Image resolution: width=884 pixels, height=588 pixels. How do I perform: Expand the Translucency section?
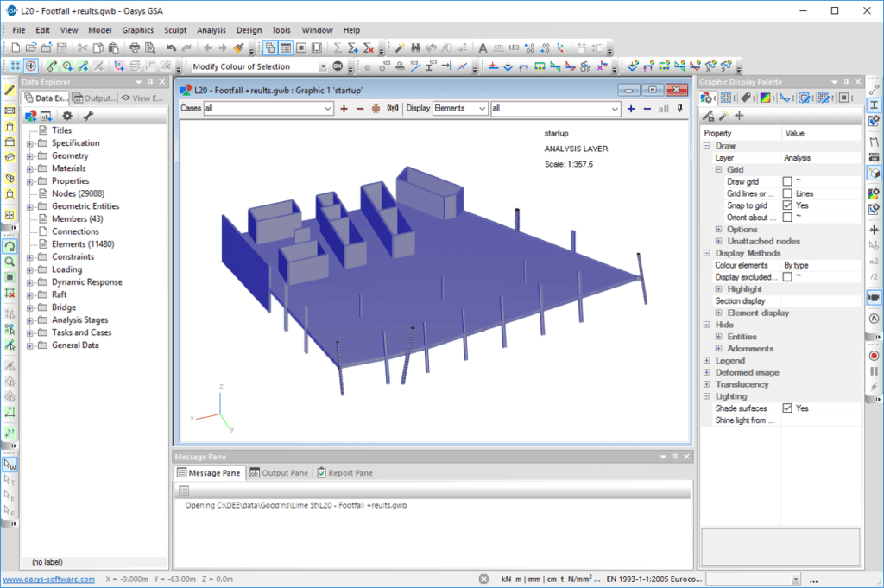click(707, 384)
